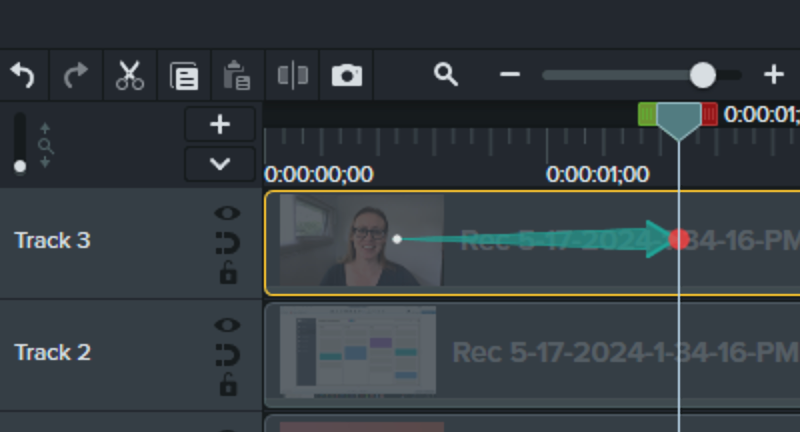800x432 pixels.
Task: Zoom in the timeline with the plus button
Action: click(773, 75)
